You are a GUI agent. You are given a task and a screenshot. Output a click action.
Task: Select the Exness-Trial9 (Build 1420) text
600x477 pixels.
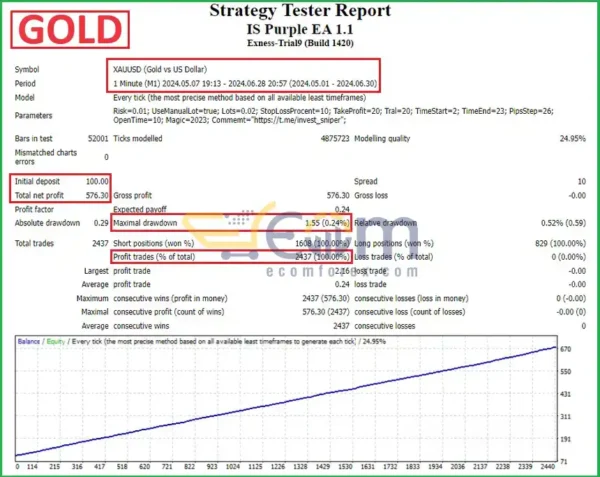coord(300,45)
